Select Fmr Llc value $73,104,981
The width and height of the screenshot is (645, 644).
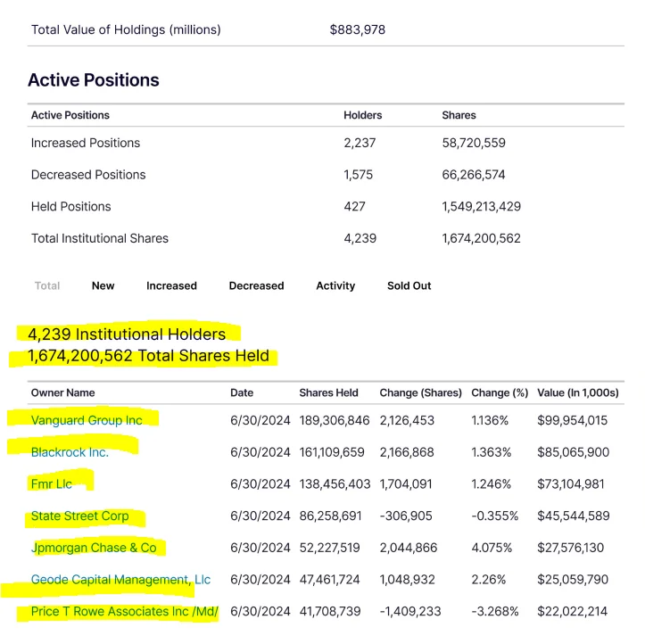coord(571,484)
